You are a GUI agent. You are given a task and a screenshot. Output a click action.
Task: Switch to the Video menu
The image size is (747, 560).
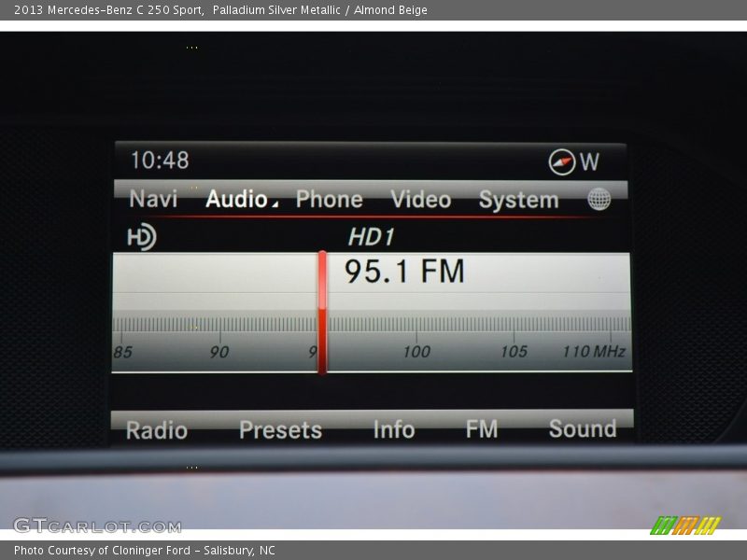(421, 199)
